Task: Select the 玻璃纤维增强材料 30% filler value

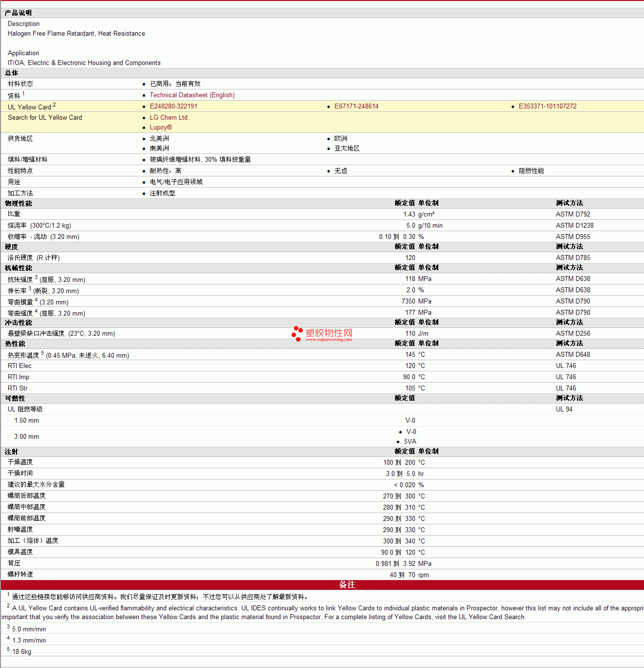Action: click(x=200, y=160)
